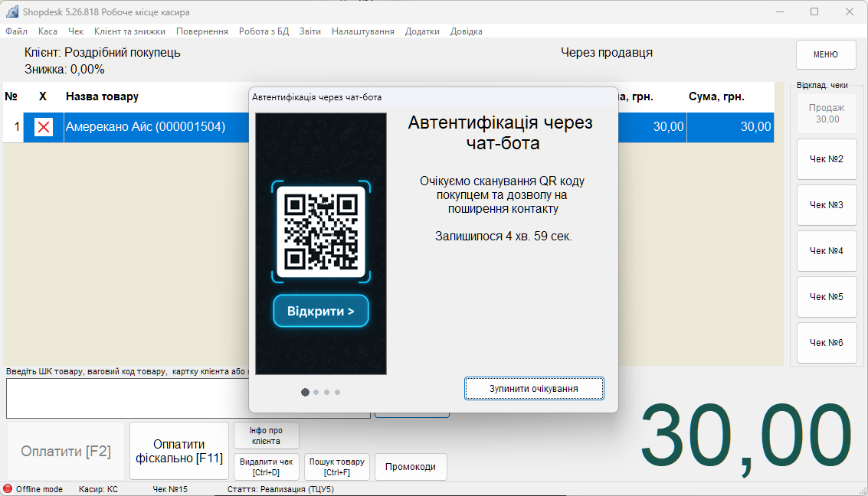Click the Назва товару column header
This screenshot has width=868, height=496.
pyautogui.click(x=103, y=96)
